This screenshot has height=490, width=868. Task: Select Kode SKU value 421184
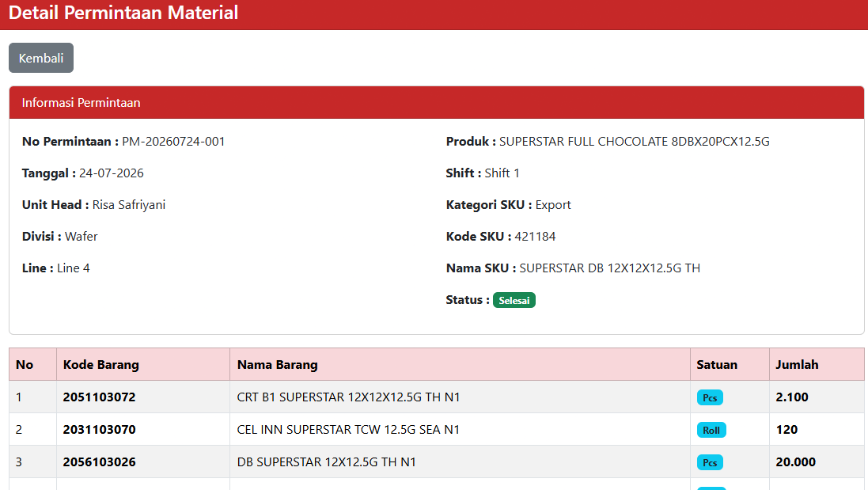(536, 237)
